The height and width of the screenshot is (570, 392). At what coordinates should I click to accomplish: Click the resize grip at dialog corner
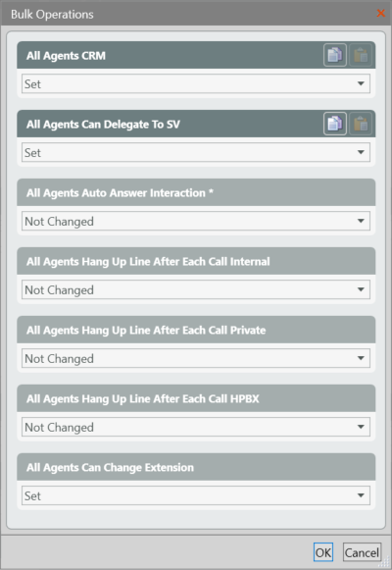point(385,563)
